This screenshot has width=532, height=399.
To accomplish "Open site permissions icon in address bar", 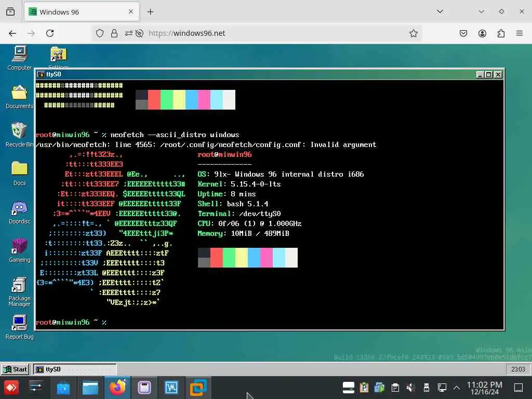I will pyautogui.click(x=129, y=33).
